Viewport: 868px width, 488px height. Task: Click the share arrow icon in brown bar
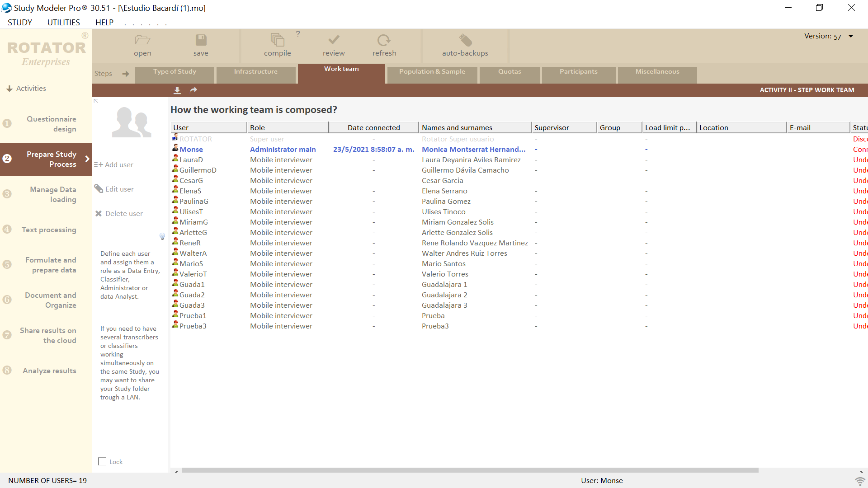[x=193, y=90]
